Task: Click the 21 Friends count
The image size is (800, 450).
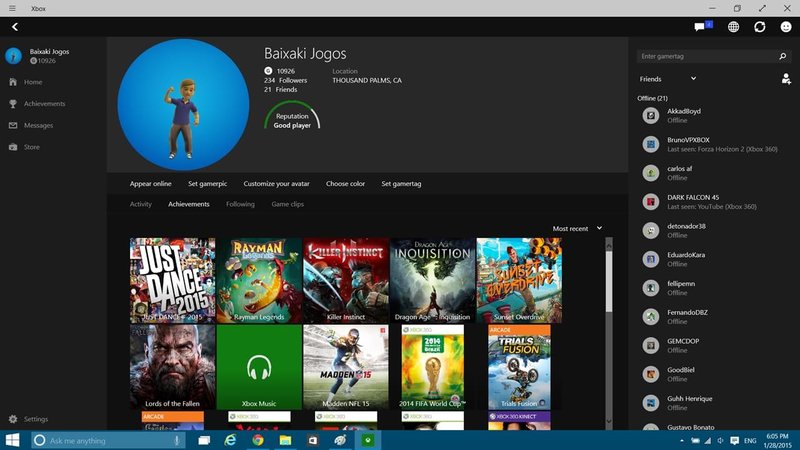Action: coord(281,89)
